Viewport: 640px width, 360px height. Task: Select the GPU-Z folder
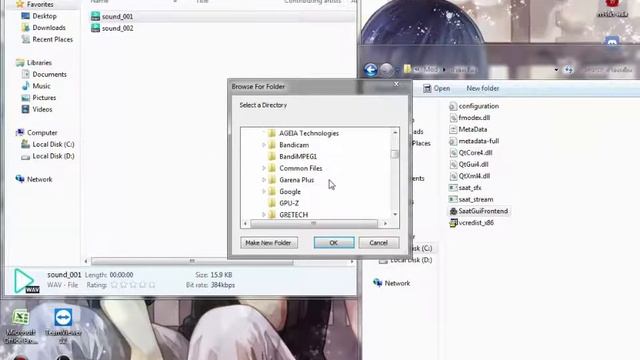click(289, 203)
